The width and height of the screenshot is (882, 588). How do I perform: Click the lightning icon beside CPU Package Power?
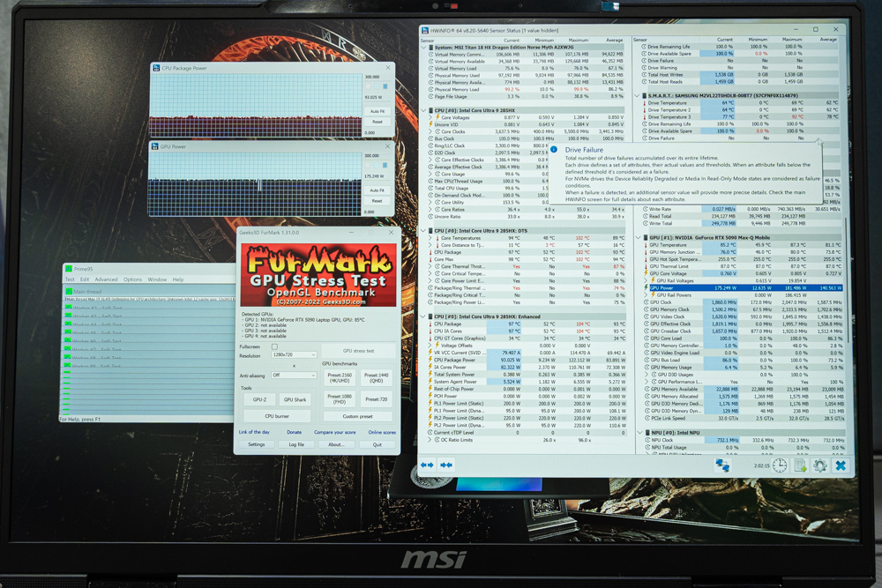pos(430,360)
